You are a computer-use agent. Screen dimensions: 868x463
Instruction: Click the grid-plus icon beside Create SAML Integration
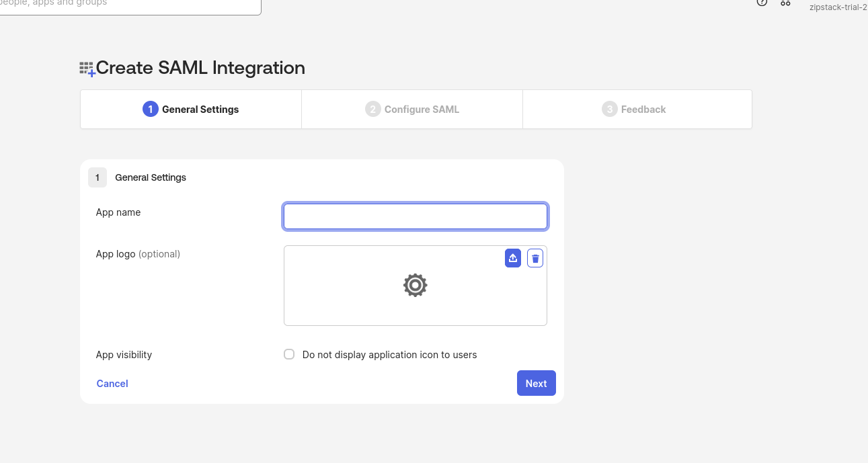(86, 67)
